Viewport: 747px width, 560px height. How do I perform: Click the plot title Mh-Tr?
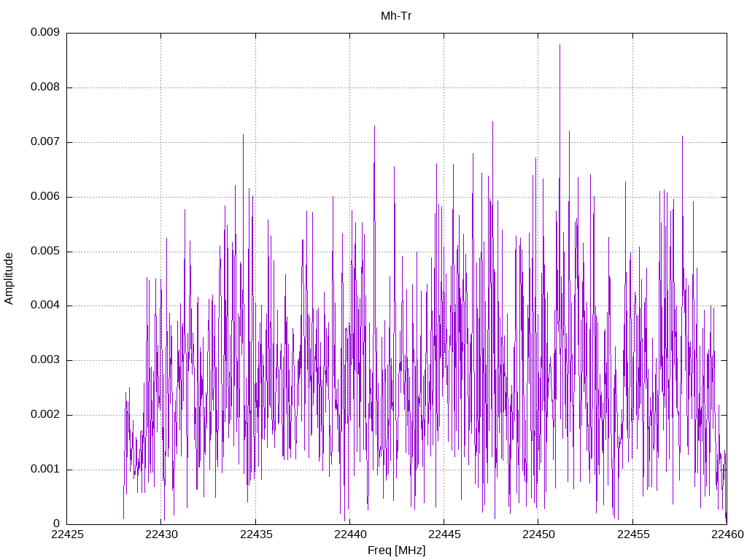(396, 16)
